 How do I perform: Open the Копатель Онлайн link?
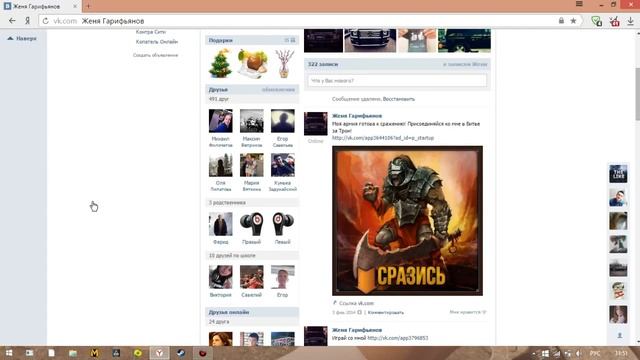157,42
